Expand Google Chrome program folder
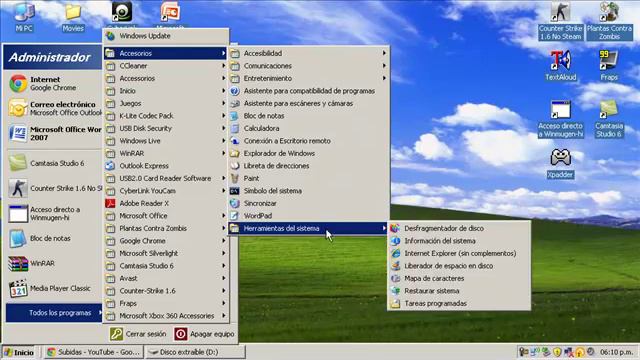Screen dimensions: 640x360 (x=165, y=241)
